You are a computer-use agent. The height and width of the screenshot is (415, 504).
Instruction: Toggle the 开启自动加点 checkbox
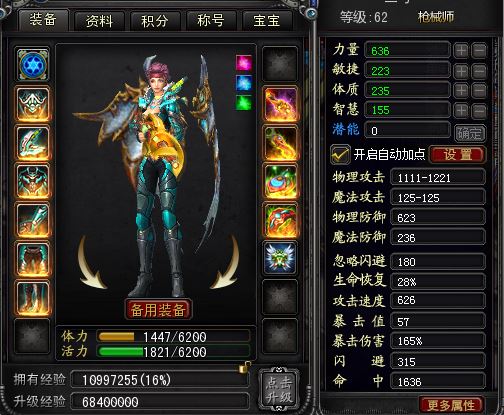pos(340,154)
